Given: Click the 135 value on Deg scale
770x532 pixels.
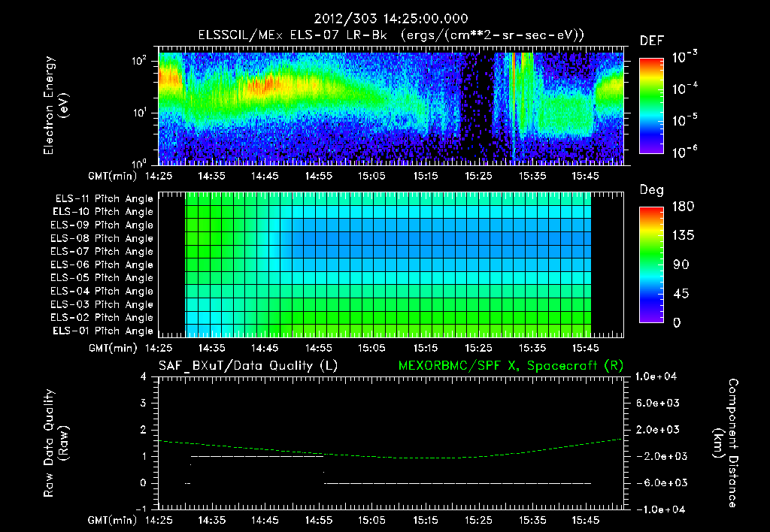Looking at the screenshot, I should pyautogui.click(x=683, y=236).
